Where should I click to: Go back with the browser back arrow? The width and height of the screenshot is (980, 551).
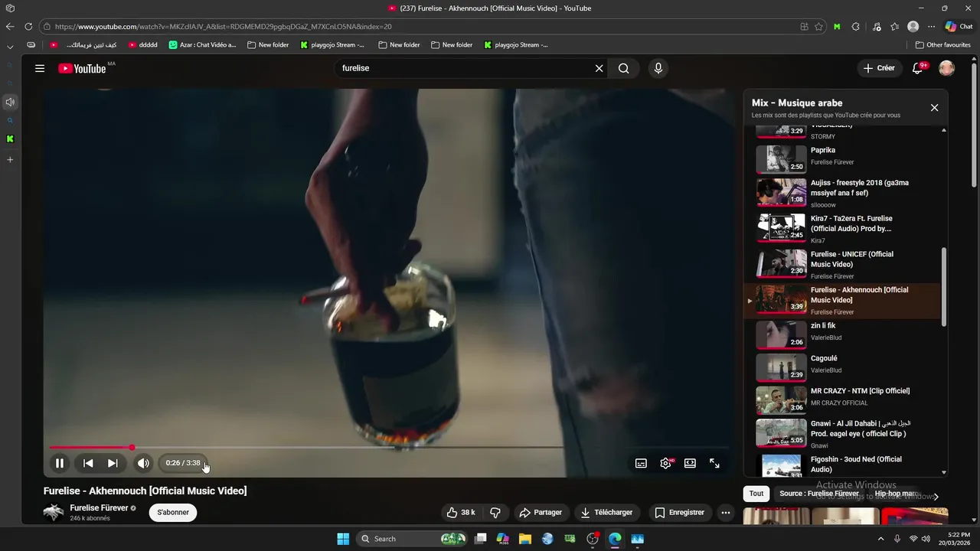10,26
